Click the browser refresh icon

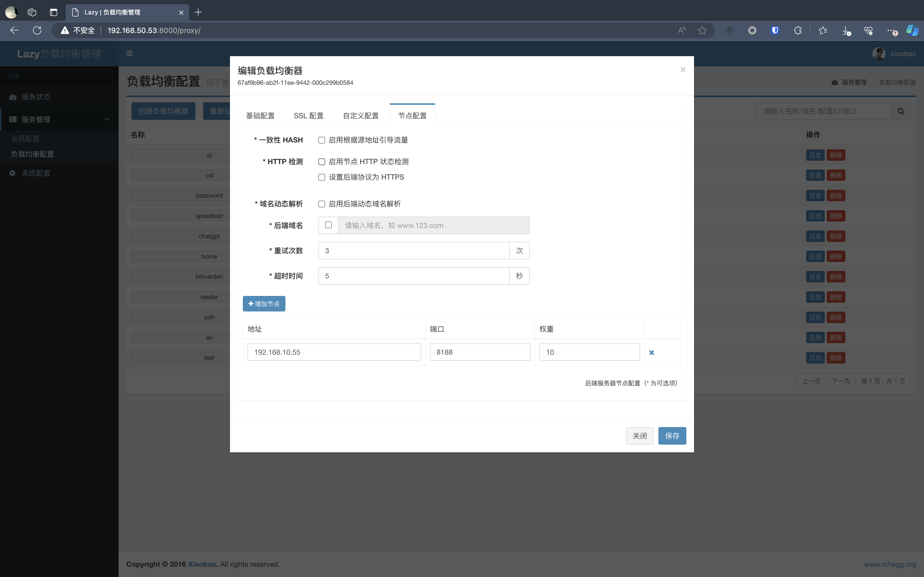(x=37, y=31)
